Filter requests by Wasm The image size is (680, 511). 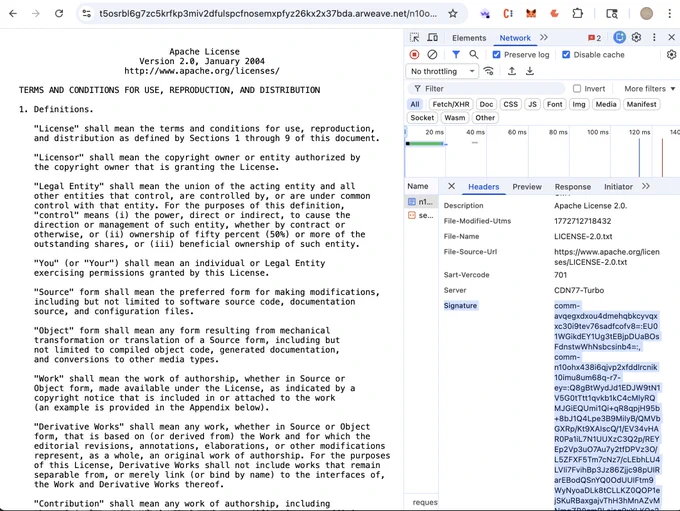click(x=454, y=118)
